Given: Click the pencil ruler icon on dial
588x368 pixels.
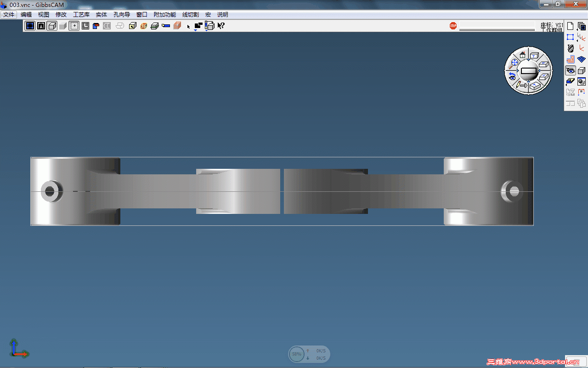Looking at the screenshot, I should coord(522,85).
